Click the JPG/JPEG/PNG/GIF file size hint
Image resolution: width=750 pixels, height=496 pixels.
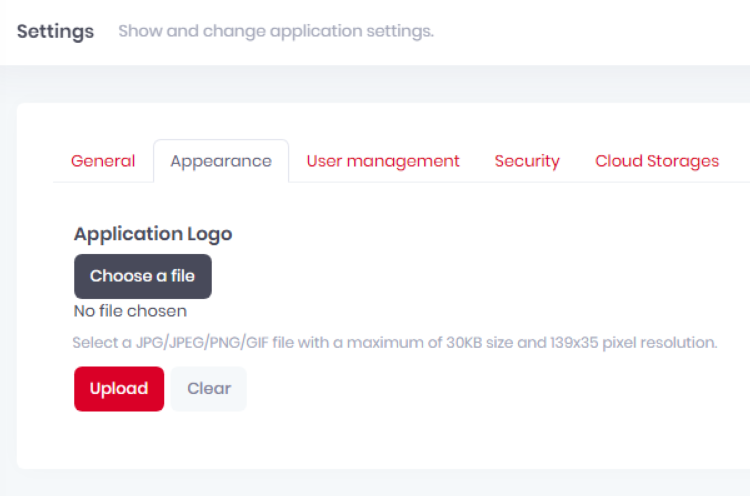[x=395, y=342]
